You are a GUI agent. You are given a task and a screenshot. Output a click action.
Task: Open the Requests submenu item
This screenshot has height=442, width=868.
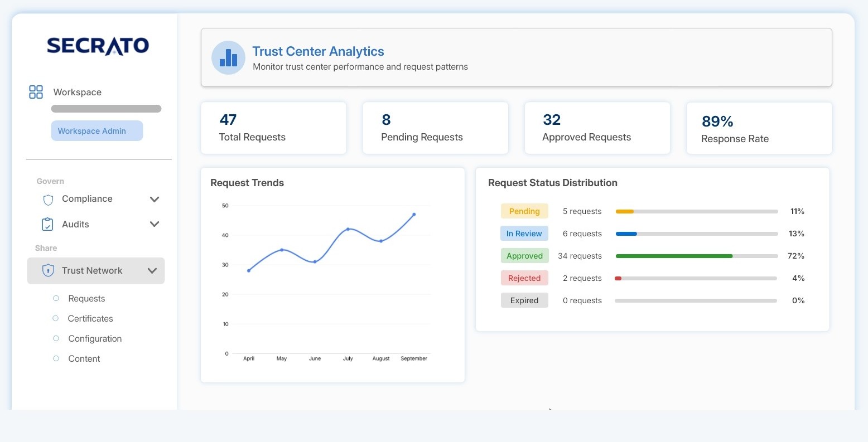point(86,299)
